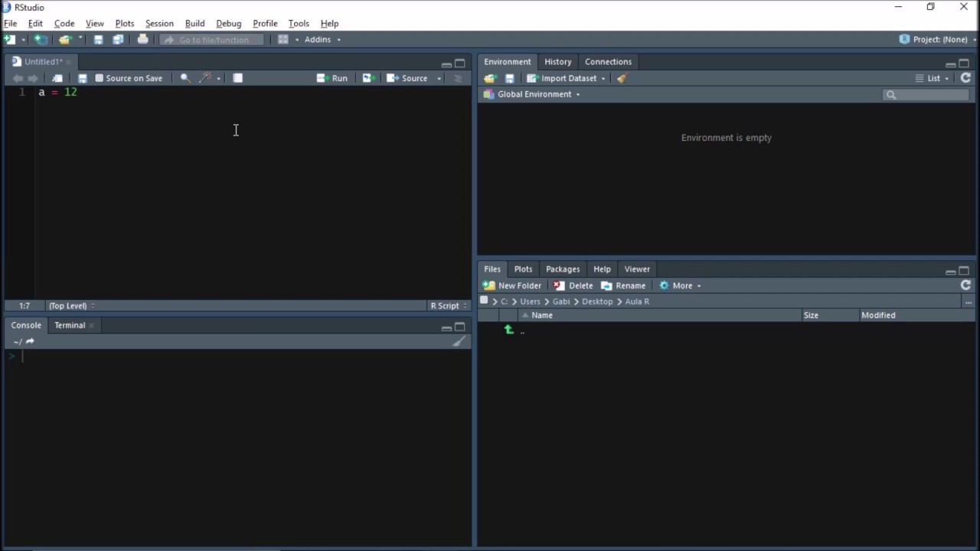Open the New File dropdown arrow
The image size is (980, 551).
(x=23, y=40)
